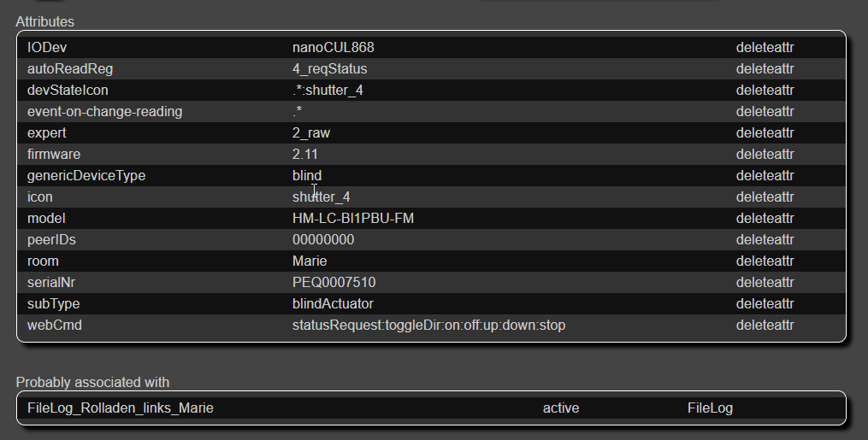
Task: Delete the expert attribute
Action: click(765, 133)
